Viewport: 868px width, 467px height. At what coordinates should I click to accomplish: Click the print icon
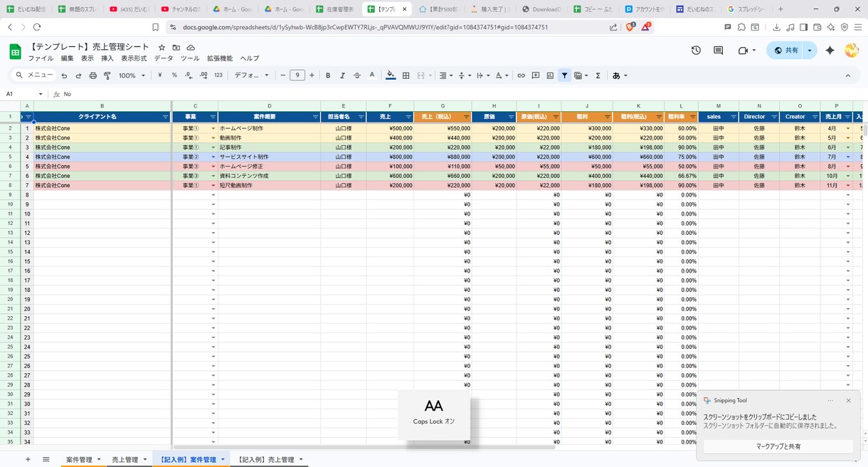point(92,75)
